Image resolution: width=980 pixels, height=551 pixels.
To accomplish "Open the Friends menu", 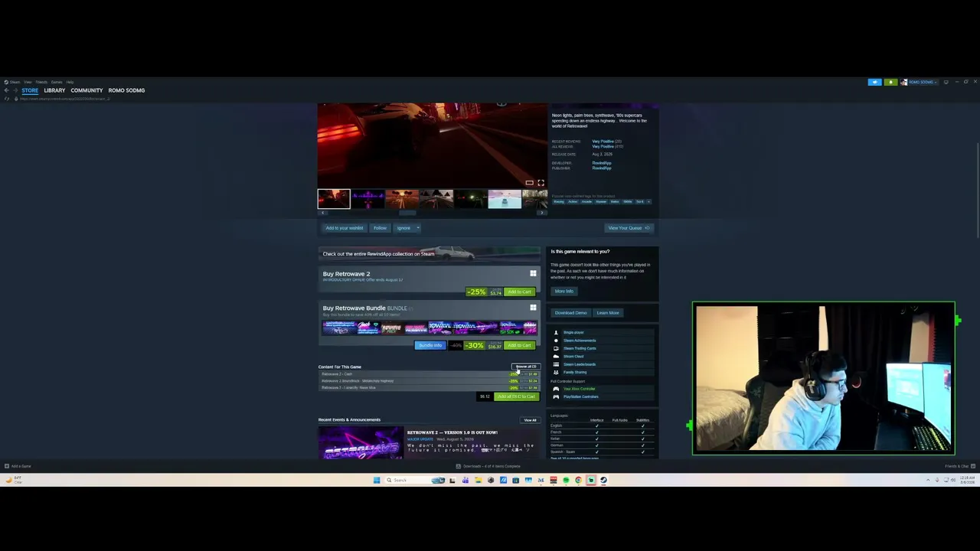I will pos(41,82).
